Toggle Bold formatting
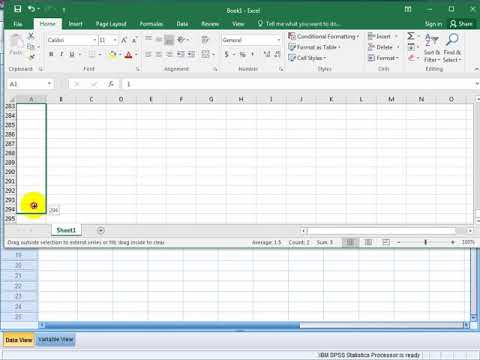This screenshot has width=480, height=360. 51,54
